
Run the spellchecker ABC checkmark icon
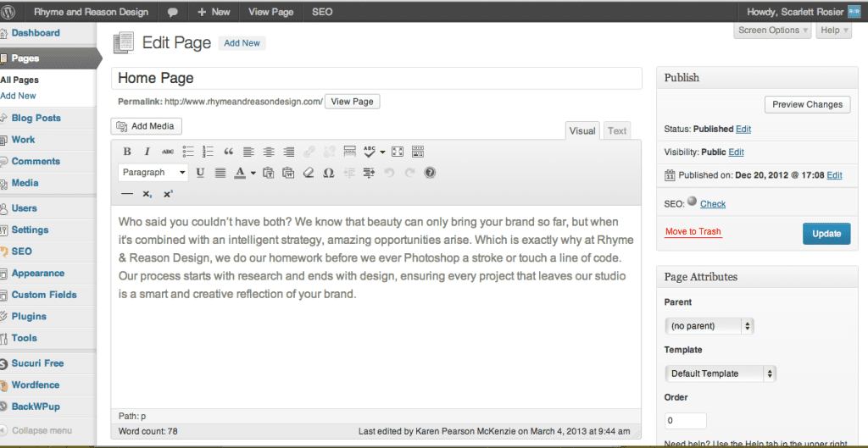[370, 152]
